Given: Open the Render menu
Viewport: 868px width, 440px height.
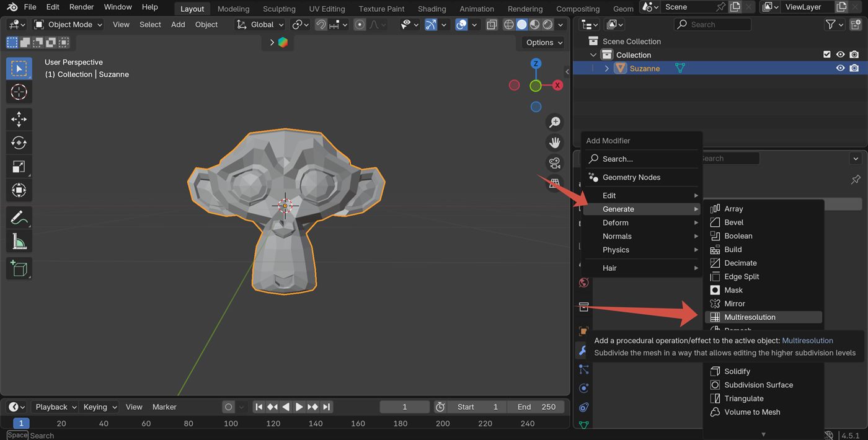Looking at the screenshot, I should click(81, 7).
